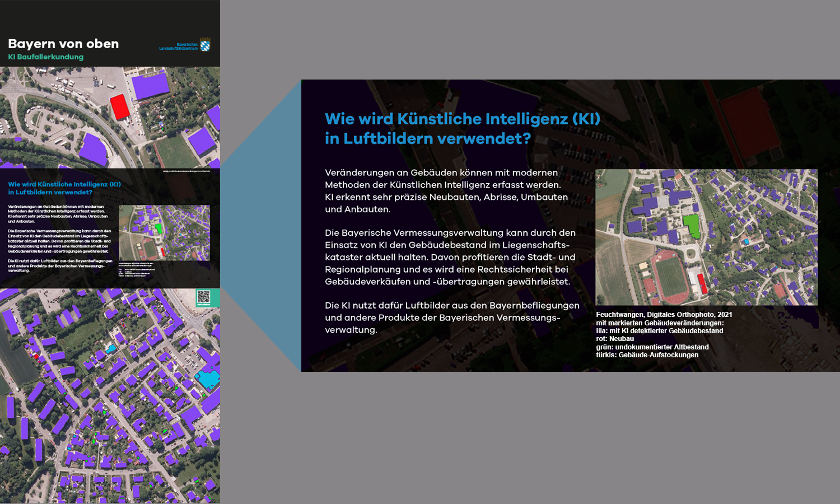Click the red building beside the stadium
This screenshot has width=840, height=504.
click(x=702, y=283)
